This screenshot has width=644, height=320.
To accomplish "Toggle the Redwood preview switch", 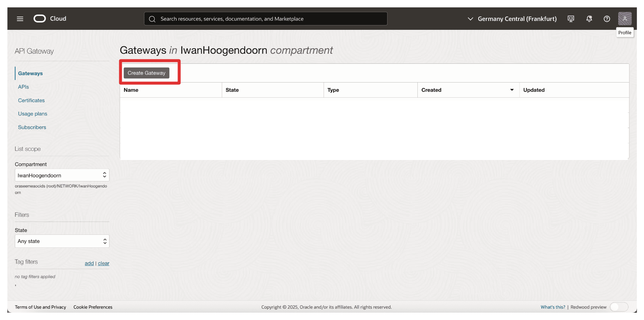I will click(619, 307).
